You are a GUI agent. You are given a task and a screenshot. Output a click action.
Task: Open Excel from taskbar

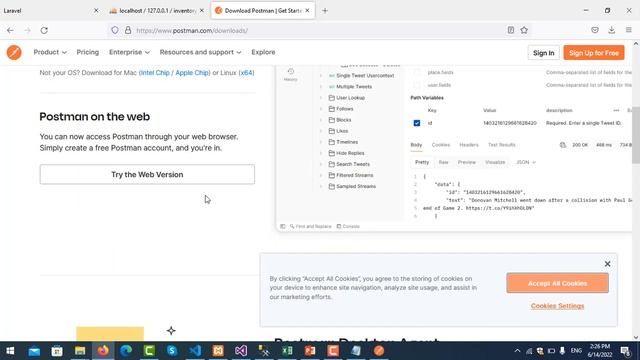(x=287, y=351)
